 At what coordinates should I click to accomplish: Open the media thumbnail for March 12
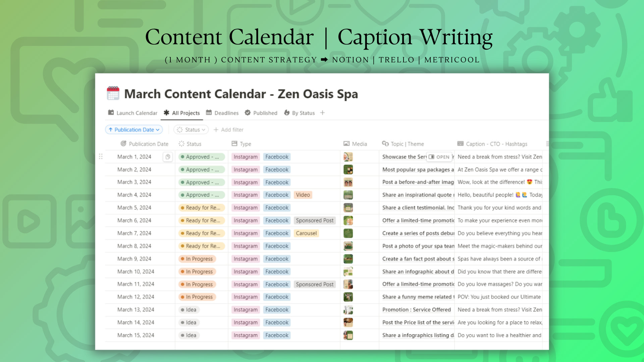coord(348,297)
